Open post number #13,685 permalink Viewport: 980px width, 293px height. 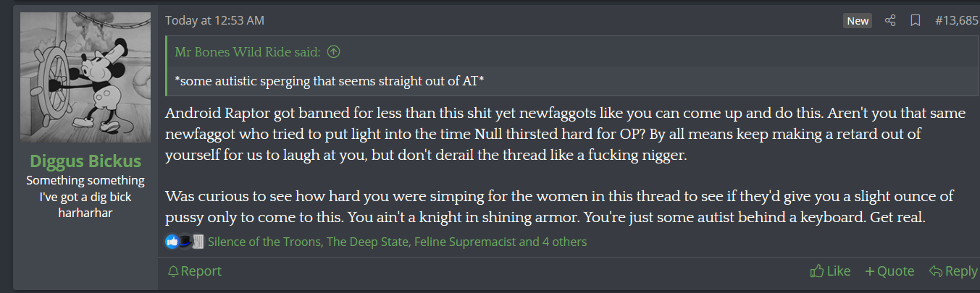956,20
